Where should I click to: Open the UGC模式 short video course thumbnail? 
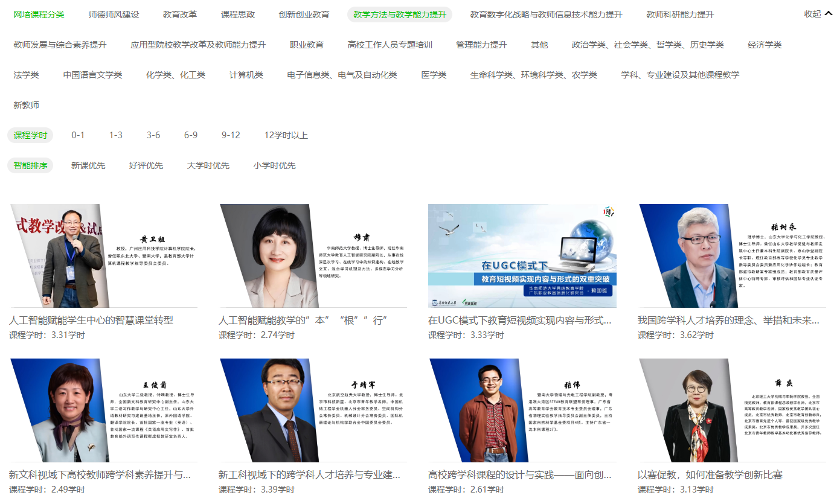pyautogui.click(x=522, y=256)
